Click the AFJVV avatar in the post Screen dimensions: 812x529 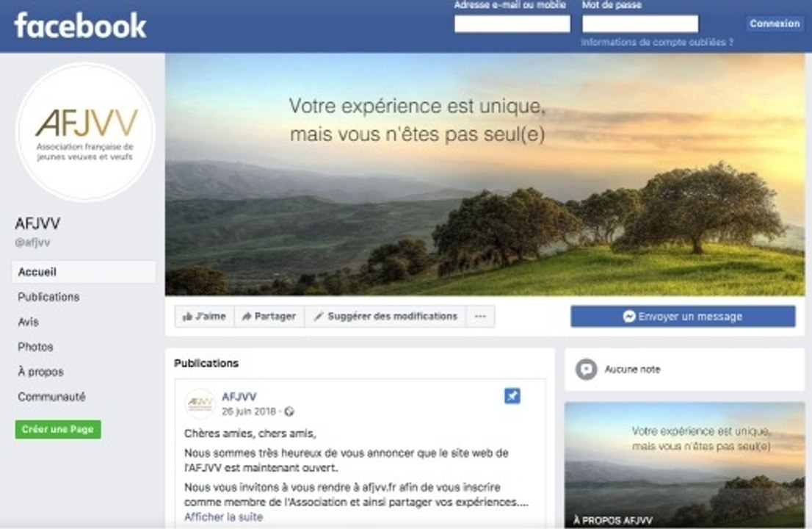[200, 403]
